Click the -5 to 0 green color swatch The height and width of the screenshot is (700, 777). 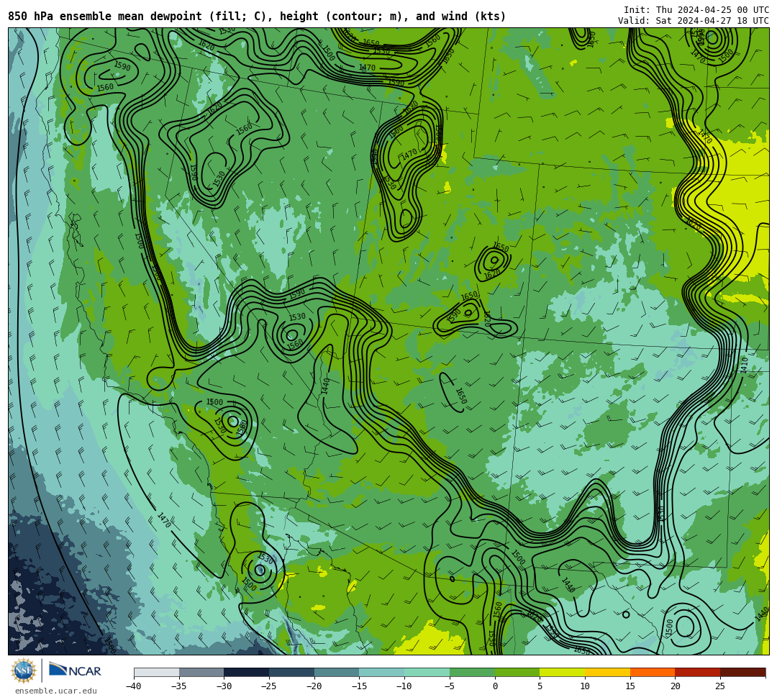click(x=472, y=672)
